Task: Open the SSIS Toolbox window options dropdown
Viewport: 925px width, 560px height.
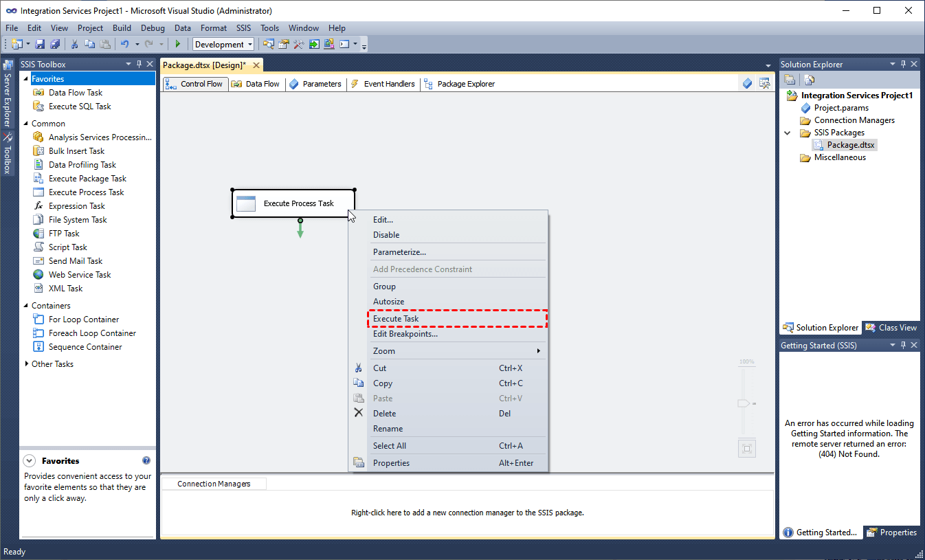Action: point(128,65)
